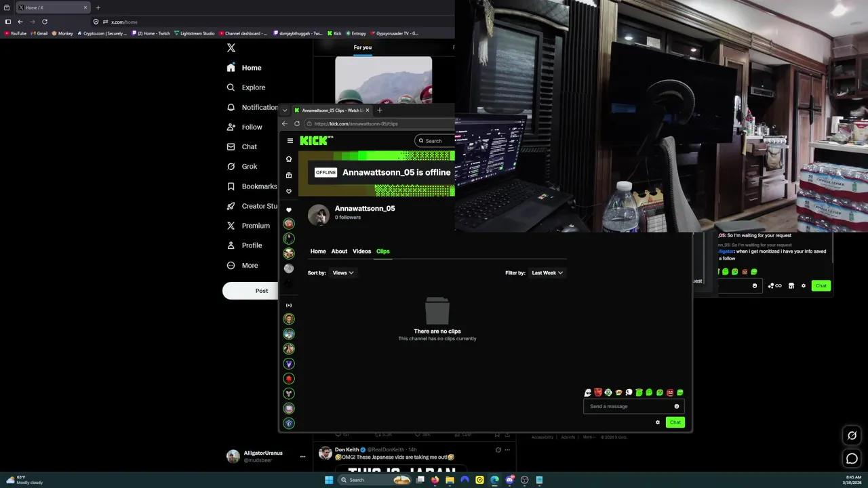Switch to the About tab on Kick channel
Screen dimensions: 868x488
tap(339, 251)
